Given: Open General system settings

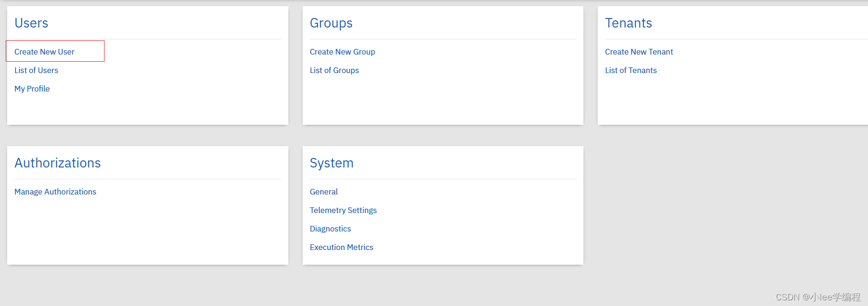Looking at the screenshot, I should [324, 192].
